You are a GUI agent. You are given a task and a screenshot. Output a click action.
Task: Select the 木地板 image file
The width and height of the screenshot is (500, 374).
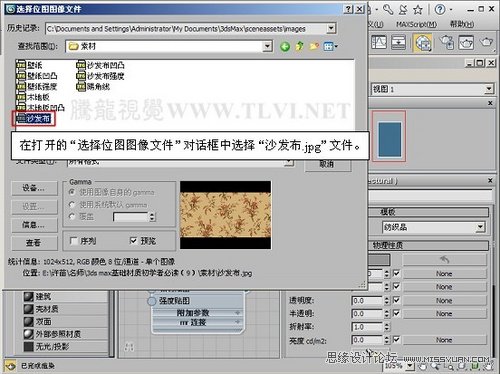coord(33,97)
